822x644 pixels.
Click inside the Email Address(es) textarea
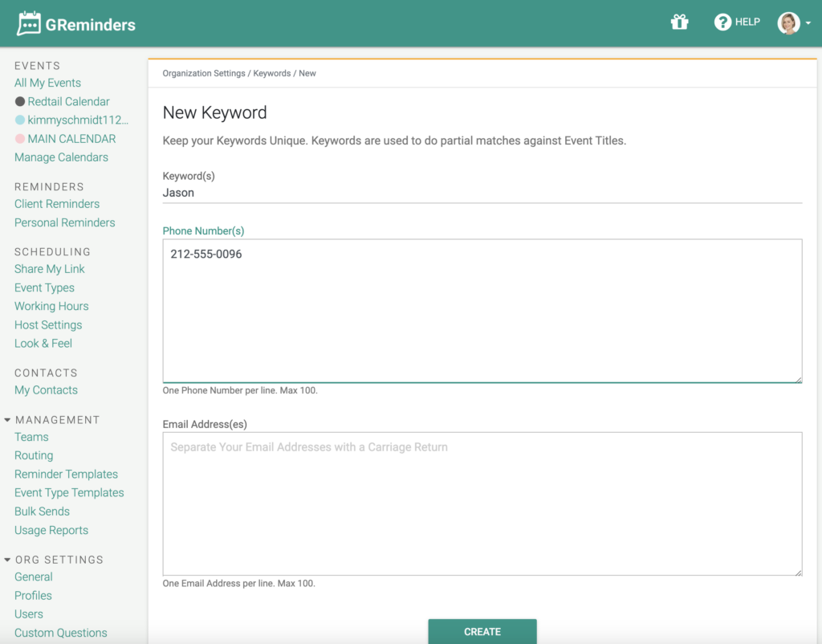pos(482,504)
